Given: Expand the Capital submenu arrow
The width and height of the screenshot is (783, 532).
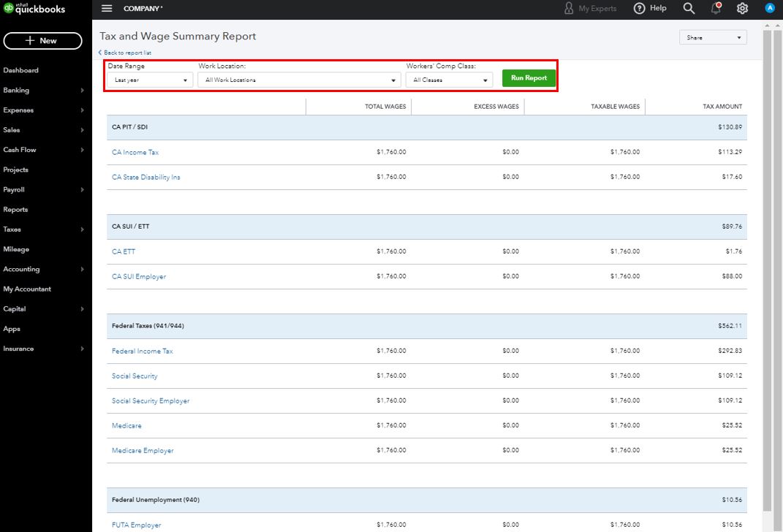Looking at the screenshot, I should click(x=83, y=309).
